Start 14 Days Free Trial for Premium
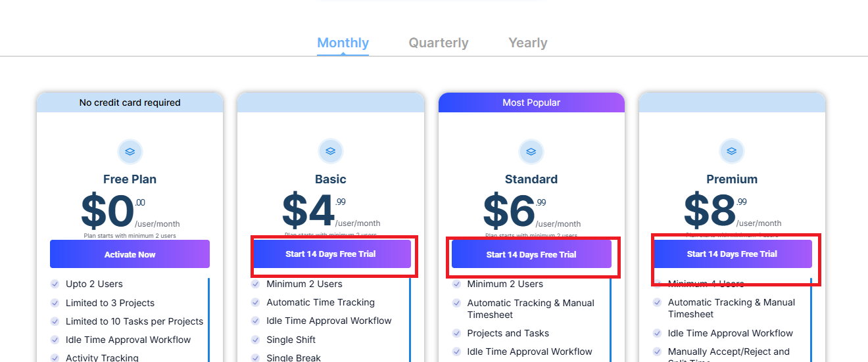The width and height of the screenshot is (868, 362). click(x=732, y=254)
